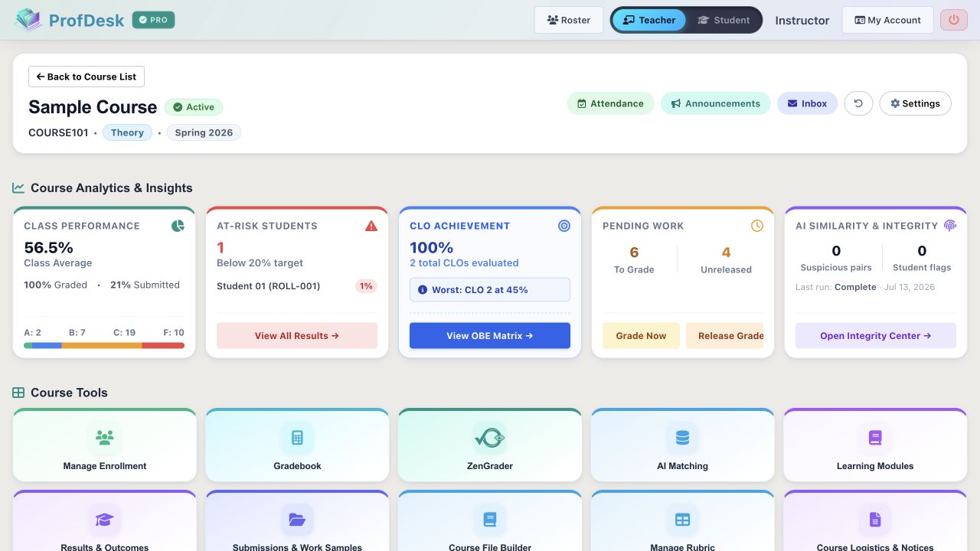The height and width of the screenshot is (551, 980).
Task: Click the 56.5% class average value
Action: [49, 247]
